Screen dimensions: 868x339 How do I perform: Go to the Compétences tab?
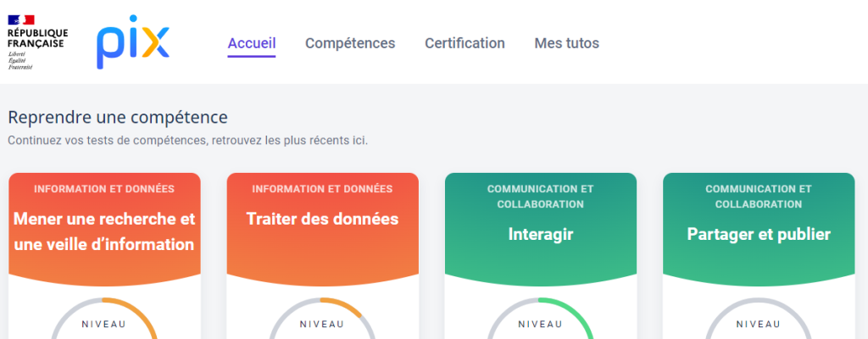pyautogui.click(x=350, y=43)
